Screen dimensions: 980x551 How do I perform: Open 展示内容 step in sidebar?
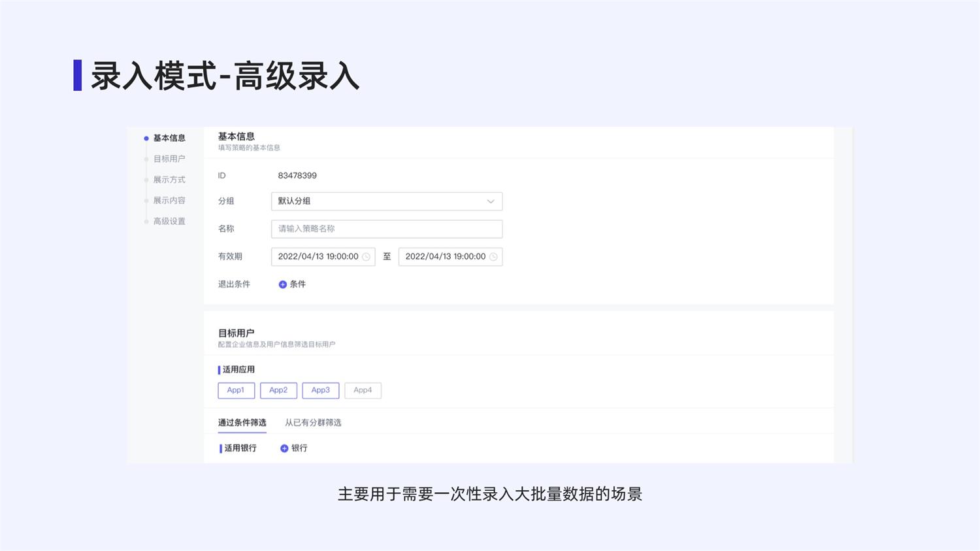tap(169, 201)
